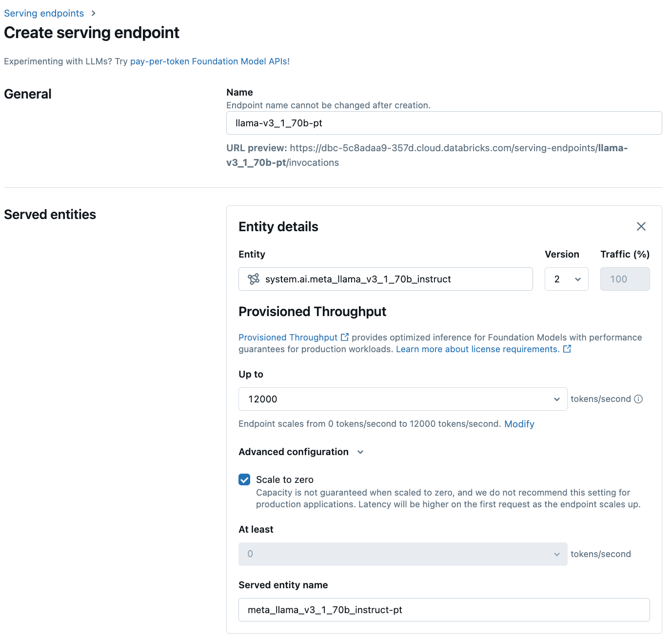The width and height of the screenshot is (672, 639).
Task: Click the model entity icon
Action: click(x=254, y=279)
